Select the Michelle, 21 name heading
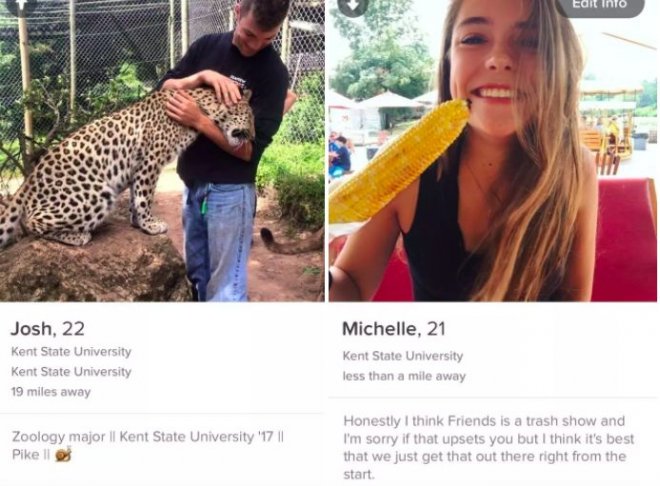Image resolution: width=660 pixels, height=486 pixels. [394, 329]
